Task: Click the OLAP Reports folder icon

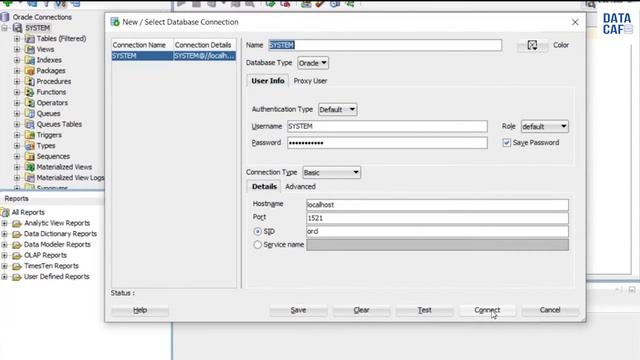Action: pyautogui.click(x=17, y=256)
